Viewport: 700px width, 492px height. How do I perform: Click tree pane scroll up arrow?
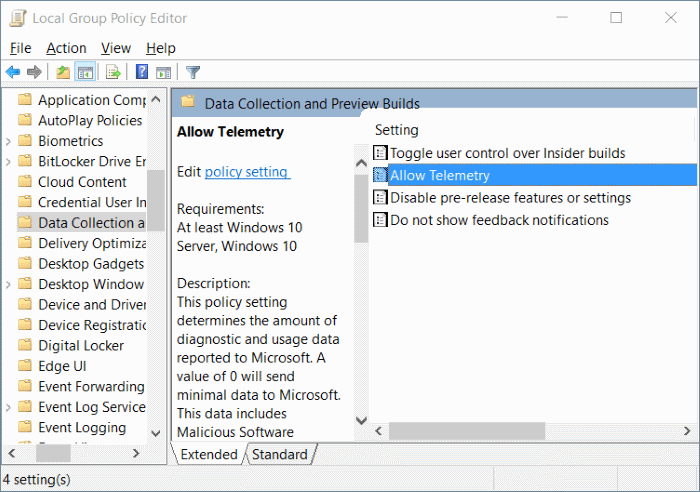tap(156, 99)
